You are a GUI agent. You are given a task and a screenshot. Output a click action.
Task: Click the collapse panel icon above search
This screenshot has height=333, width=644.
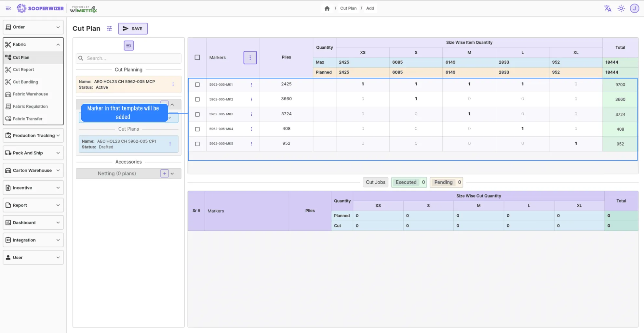tap(129, 45)
